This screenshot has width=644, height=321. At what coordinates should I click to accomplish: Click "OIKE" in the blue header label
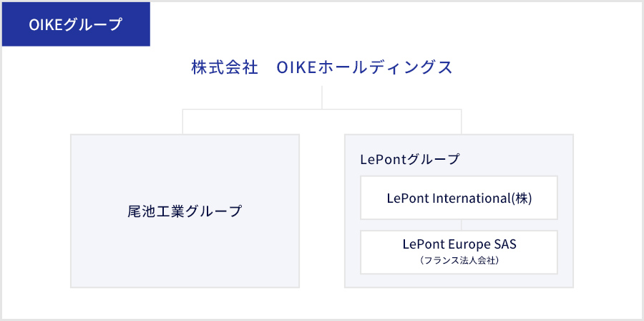pos(47,24)
